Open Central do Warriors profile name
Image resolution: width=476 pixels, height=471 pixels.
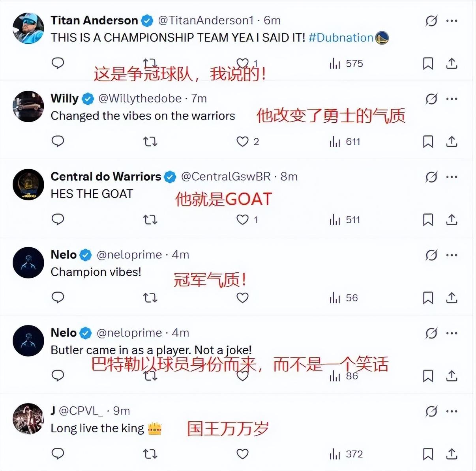tap(106, 176)
